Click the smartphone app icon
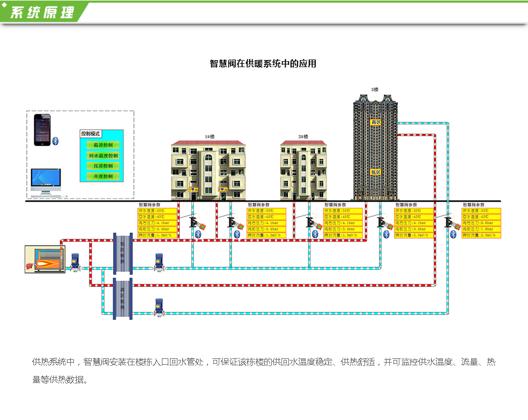Image resolution: width=528 pixels, height=420 pixels. [42, 129]
